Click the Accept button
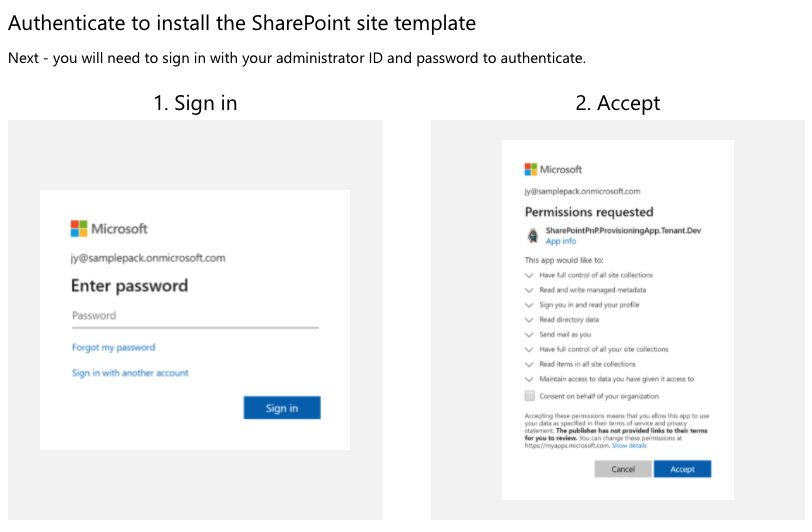 coord(682,469)
